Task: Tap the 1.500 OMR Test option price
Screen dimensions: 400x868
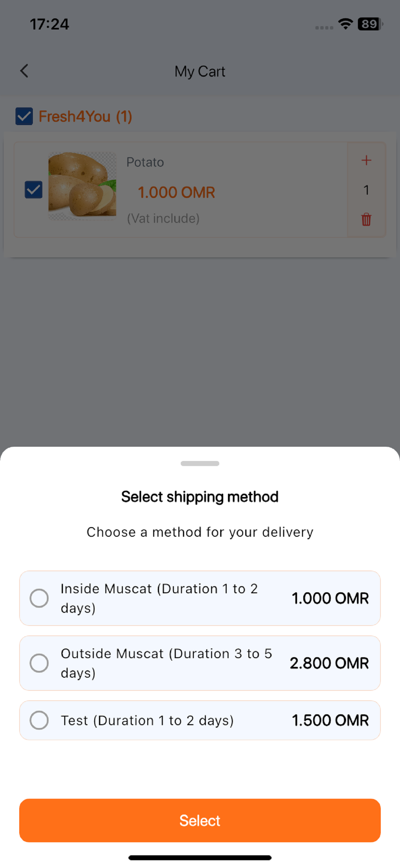Action: [330, 720]
